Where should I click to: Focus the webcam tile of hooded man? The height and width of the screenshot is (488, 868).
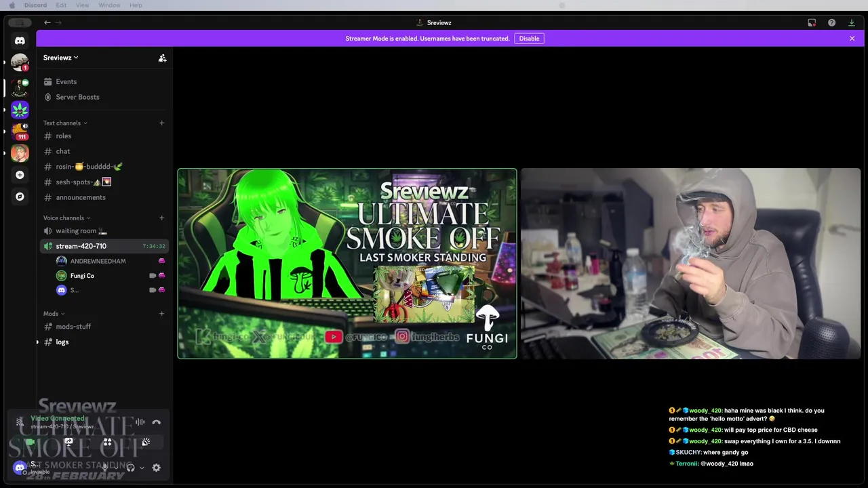pos(690,264)
